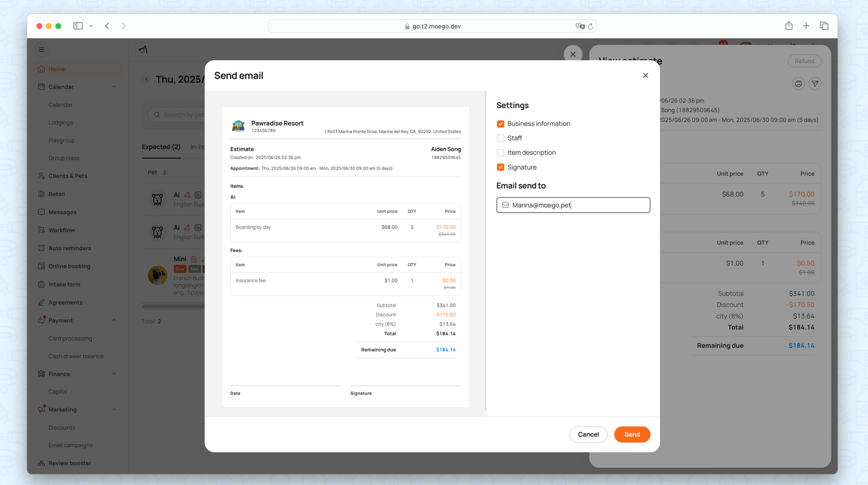Open a new browser tab with plus icon
This screenshot has width=868, height=485.
806,26
